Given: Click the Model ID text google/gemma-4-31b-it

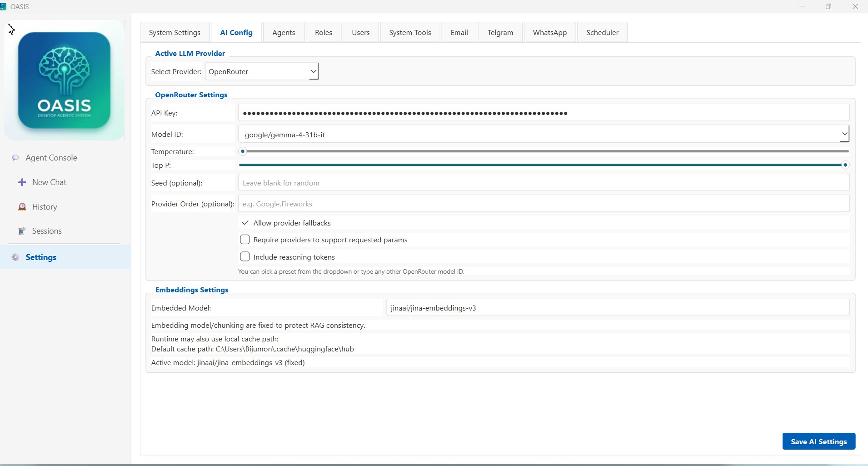Looking at the screenshot, I should pos(285,135).
